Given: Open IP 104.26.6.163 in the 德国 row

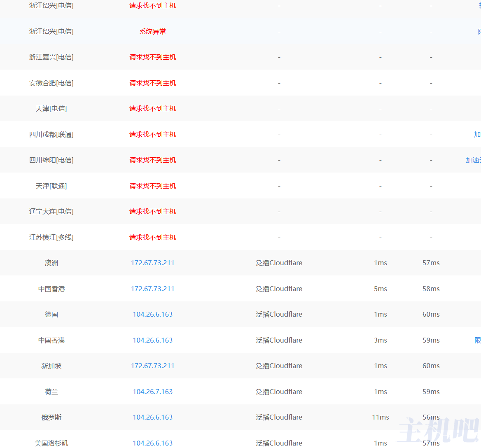Looking at the screenshot, I should click(x=152, y=314).
